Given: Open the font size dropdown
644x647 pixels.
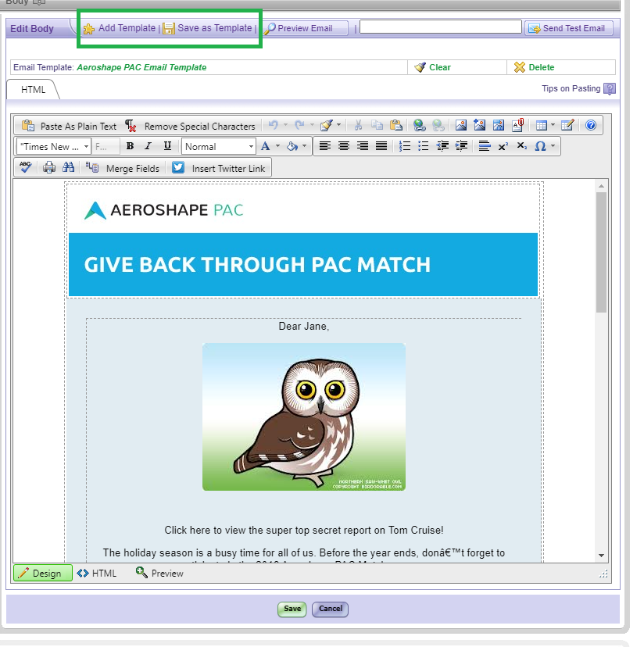Looking at the screenshot, I should (x=106, y=146).
